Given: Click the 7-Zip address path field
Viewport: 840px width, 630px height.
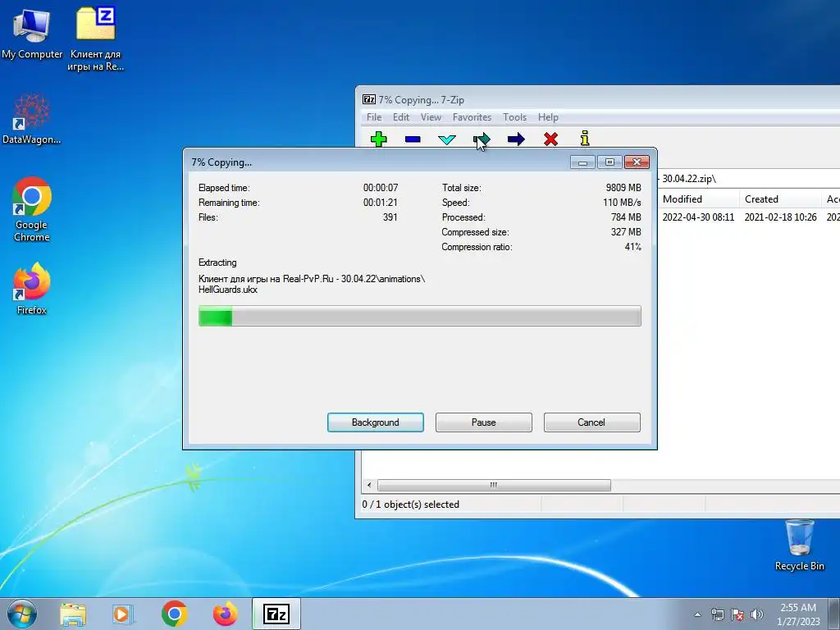Looking at the screenshot, I should 748,179.
